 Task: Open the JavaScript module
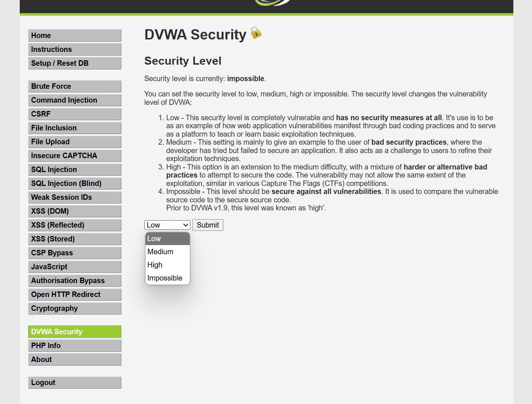pyautogui.click(x=75, y=267)
